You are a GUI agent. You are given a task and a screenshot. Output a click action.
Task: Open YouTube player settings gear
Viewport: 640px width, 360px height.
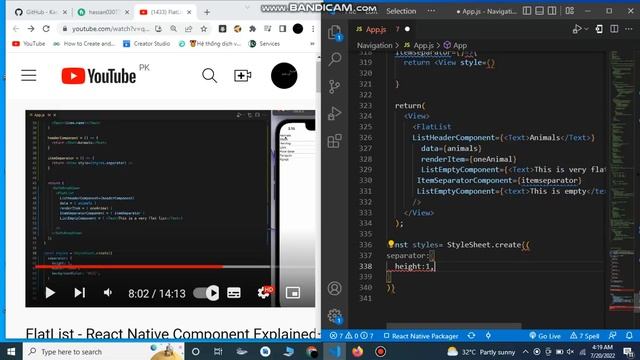click(x=264, y=292)
